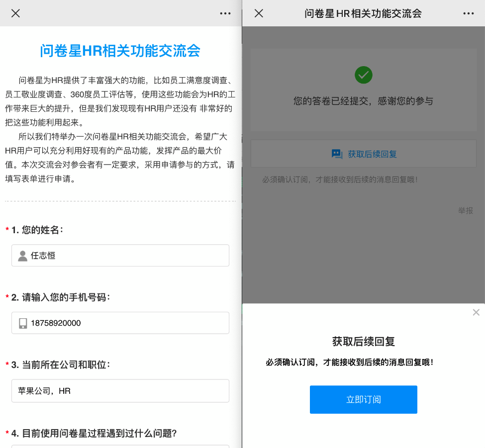This screenshot has height=448, width=485.
Task: Open the more options menu on right page
Action: pyautogui.click(x=468, y=13)
